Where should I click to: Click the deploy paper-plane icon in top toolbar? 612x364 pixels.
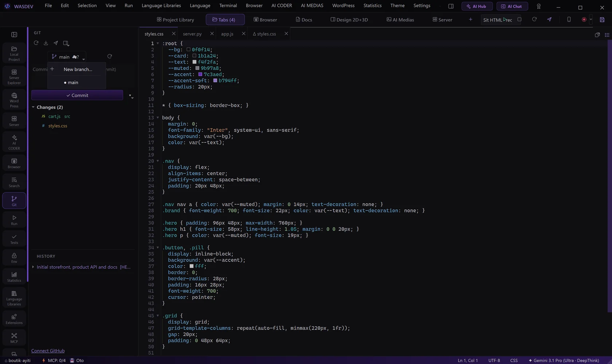point(549,20)
